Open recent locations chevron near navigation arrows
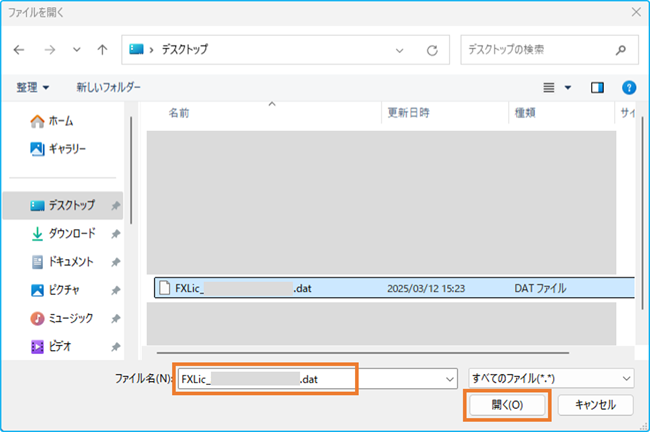Image resolution: width=650 pixels, height=432 pixels. click(77, 50)
